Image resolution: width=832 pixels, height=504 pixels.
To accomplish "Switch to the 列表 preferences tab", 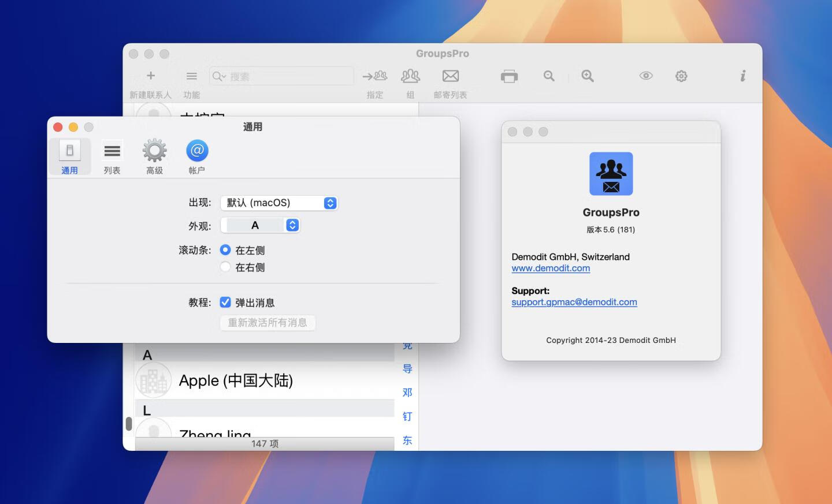I will 112,156.
